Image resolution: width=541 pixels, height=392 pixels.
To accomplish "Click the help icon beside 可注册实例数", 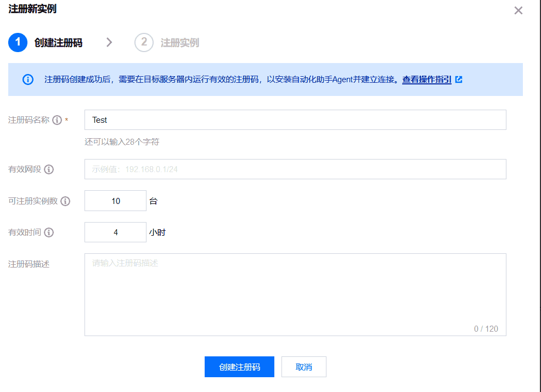I will tap(66, 201).
